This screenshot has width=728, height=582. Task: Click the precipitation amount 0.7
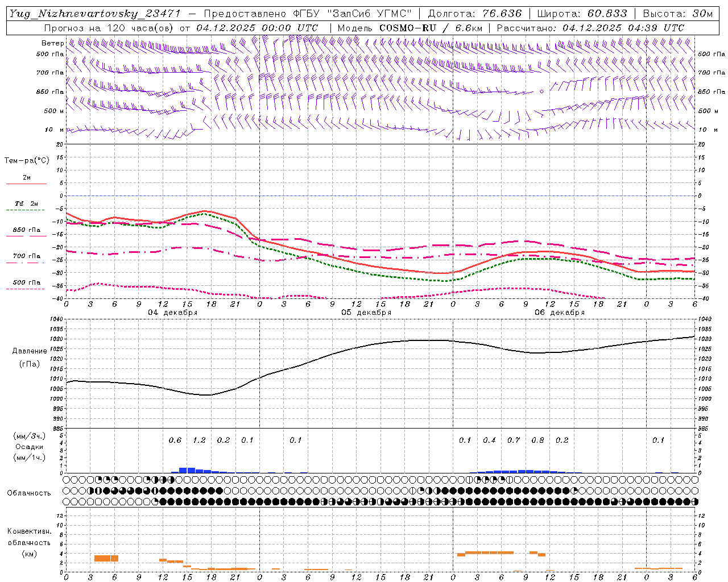pos(514,440)
